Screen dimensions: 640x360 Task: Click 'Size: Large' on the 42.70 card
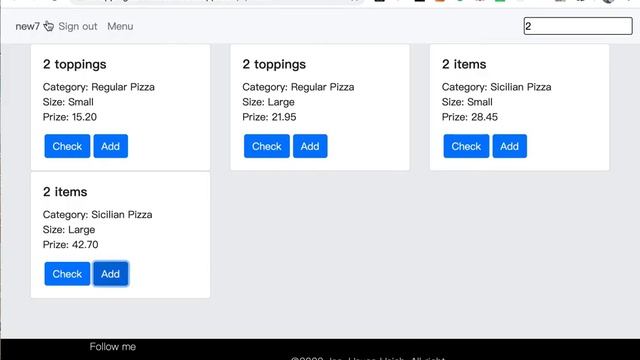point(69,230)
